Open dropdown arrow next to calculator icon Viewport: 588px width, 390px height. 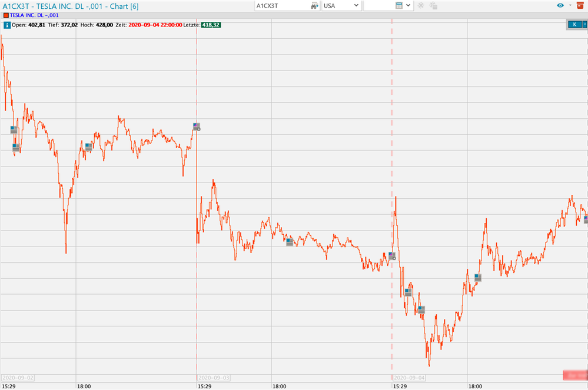tap(408, 5)
